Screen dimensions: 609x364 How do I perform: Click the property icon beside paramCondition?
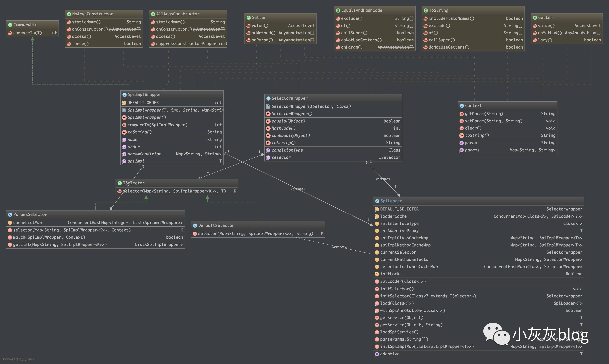124,154
